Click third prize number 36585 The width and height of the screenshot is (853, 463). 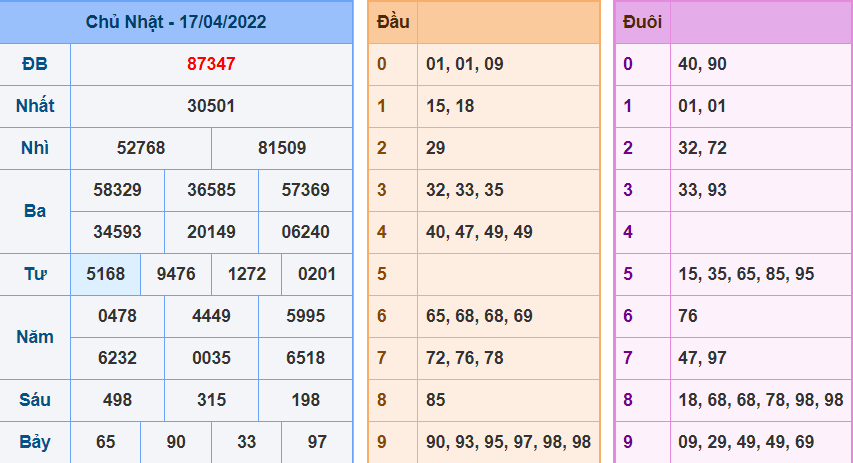pos(212,190)
